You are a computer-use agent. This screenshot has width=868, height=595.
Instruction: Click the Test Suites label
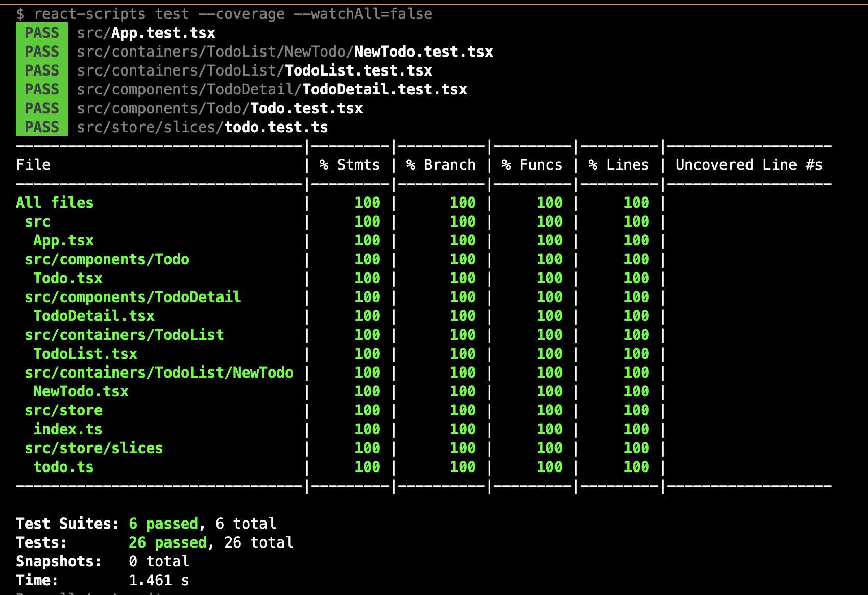[67, 524]
